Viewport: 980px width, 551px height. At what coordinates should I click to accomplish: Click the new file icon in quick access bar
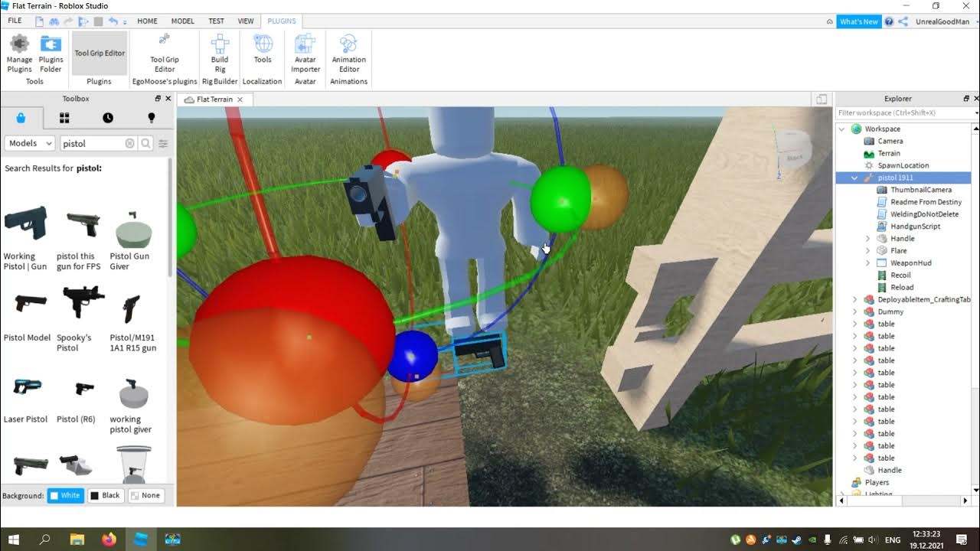pos(40,21)
